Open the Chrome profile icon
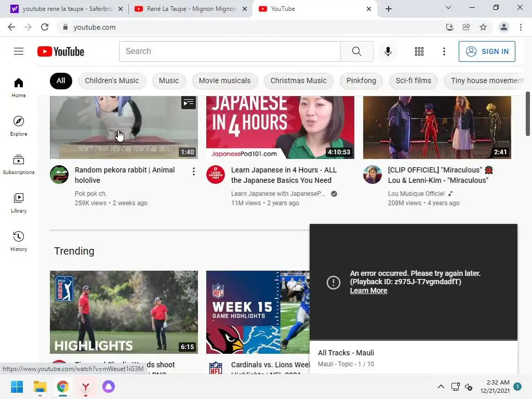The image size is (532, 399). point(504,27)
